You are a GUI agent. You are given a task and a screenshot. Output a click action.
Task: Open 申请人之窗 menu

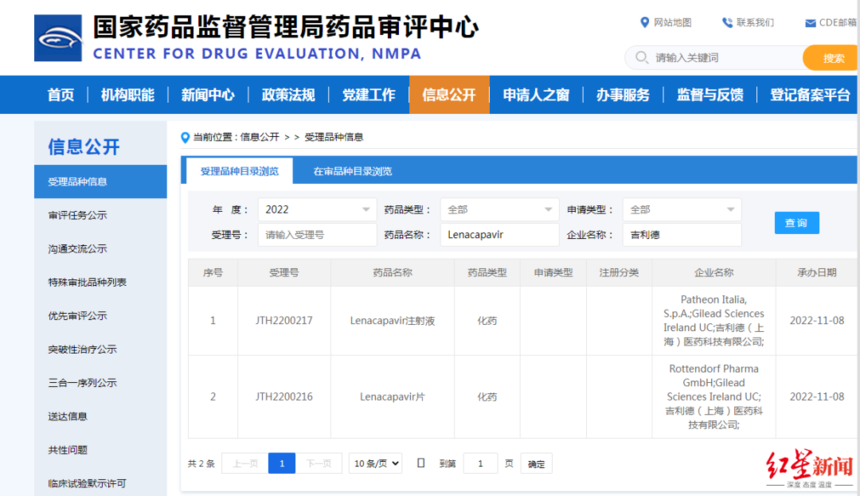click(536, 95)
